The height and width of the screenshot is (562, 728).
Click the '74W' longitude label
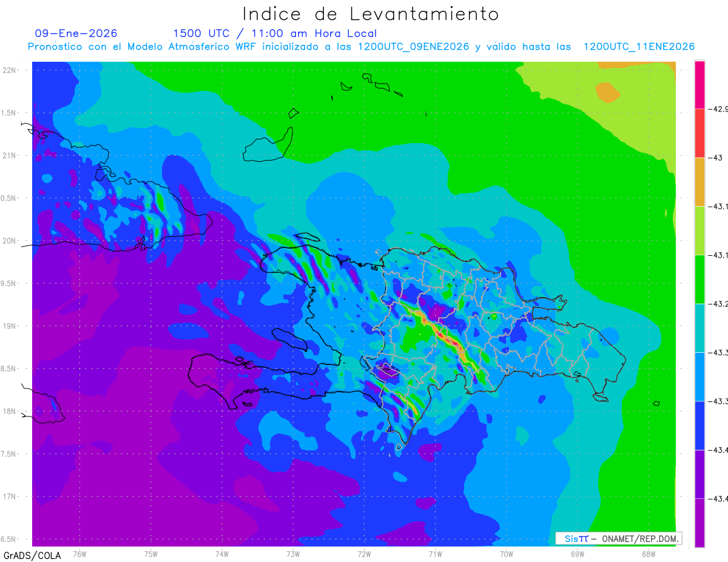[x=221, y=554]
